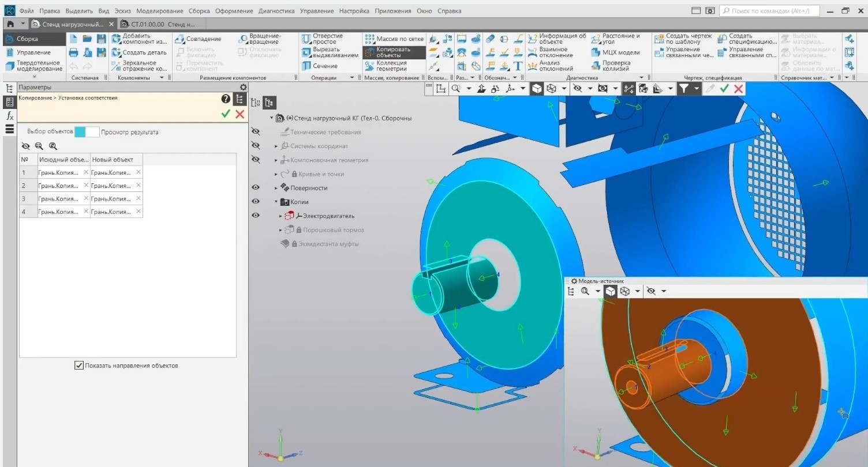The width and height of the screenshot is (868, 467).
Task: Select Новый объект cell in row 3
Action: pyautogui.click(x=116, y=199)
